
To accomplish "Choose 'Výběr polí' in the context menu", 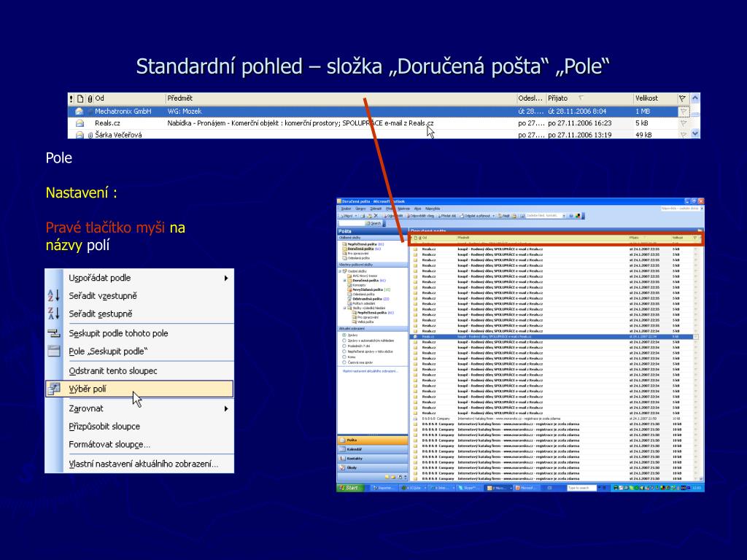I will 139,389.
